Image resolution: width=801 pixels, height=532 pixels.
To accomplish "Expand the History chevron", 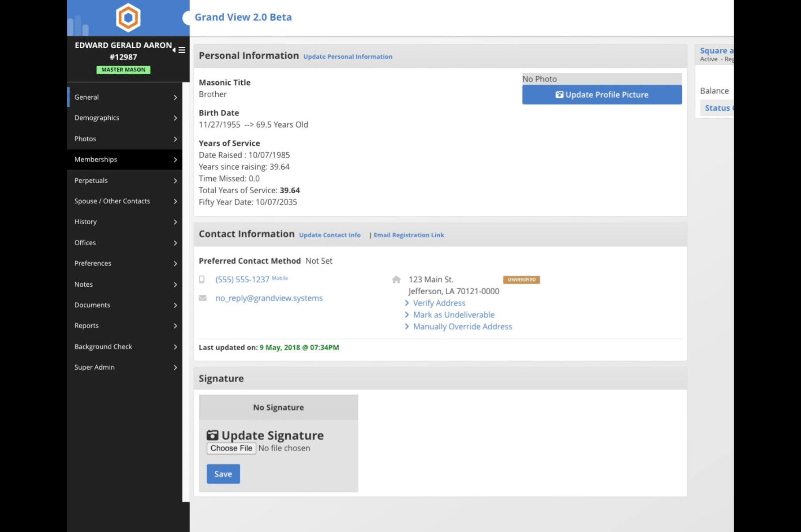I will click(x=175, y=222).
